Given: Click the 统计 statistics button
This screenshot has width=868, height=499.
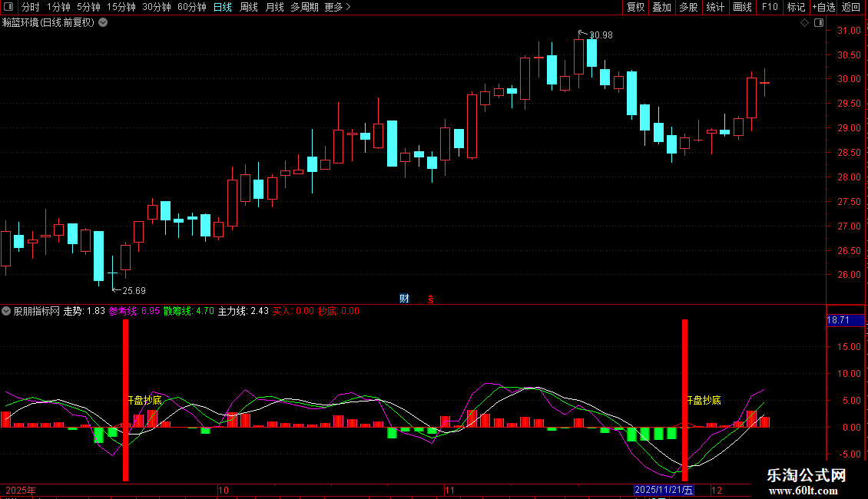Looking at the screenshot, I should point(714,7).
